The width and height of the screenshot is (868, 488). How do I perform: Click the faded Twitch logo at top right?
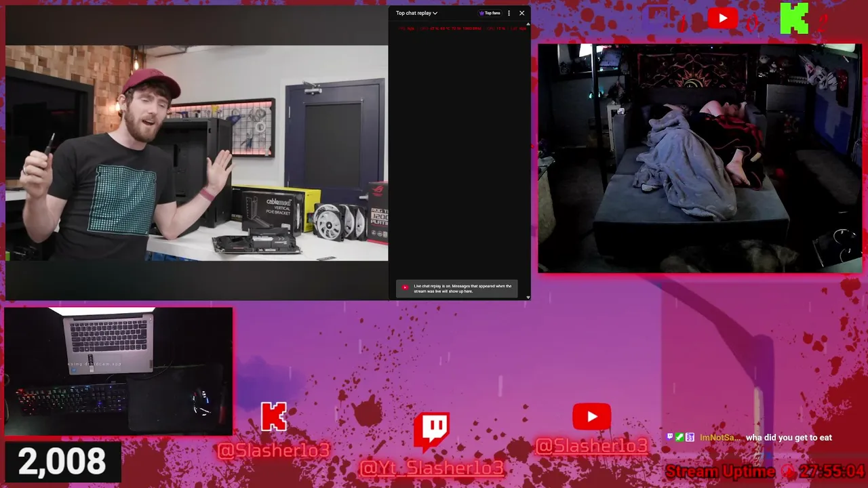point(656,18)
